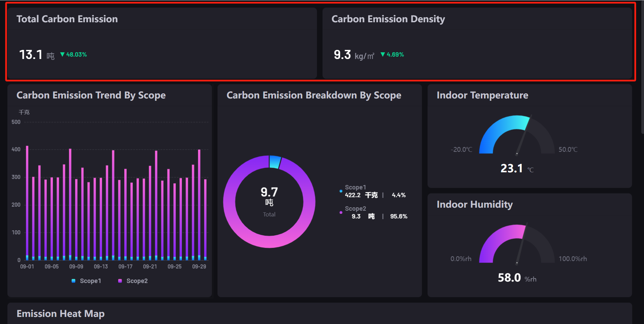The width and height of the screenshot is (644, 324).
Task: Click the page vertical scrollbar
Action: coord(642,67)
